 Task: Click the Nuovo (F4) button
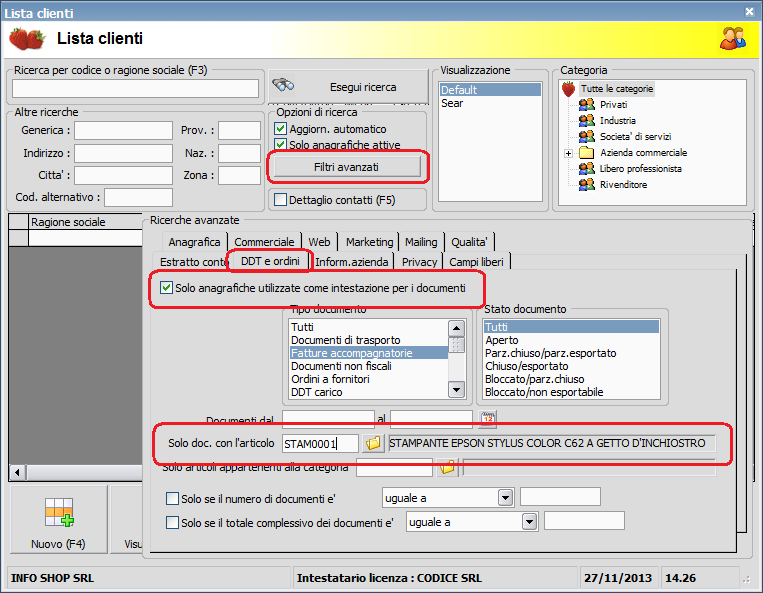(x=59, y=519)
